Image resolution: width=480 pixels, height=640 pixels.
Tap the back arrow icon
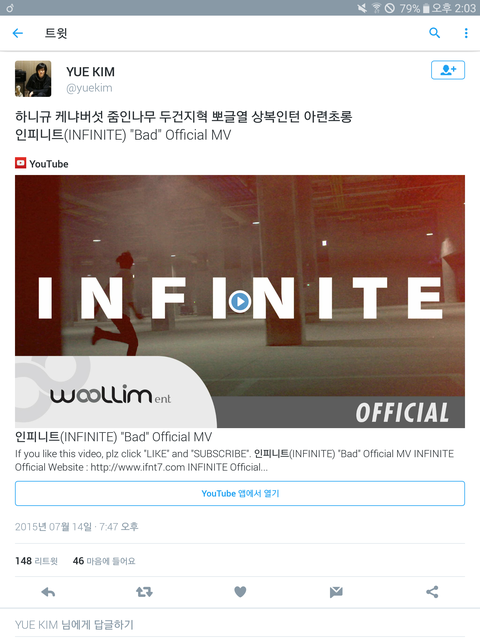pyautogui.click(x=18, y=33)
